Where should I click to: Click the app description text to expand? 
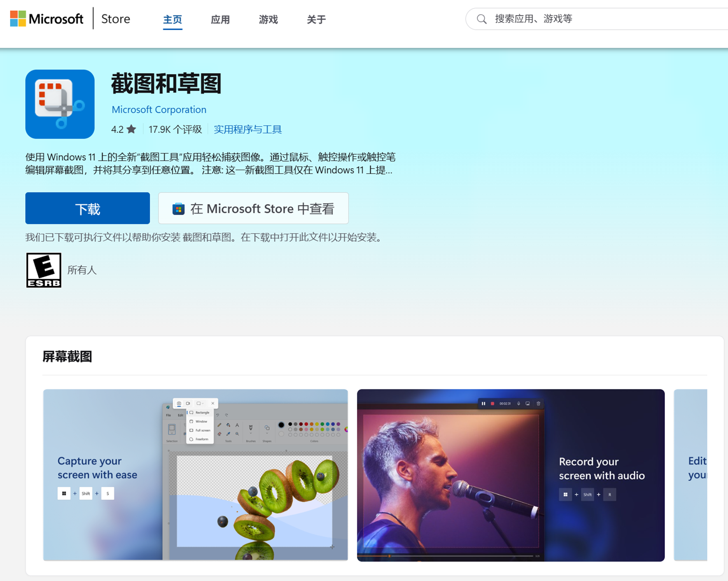click(210, 164)
